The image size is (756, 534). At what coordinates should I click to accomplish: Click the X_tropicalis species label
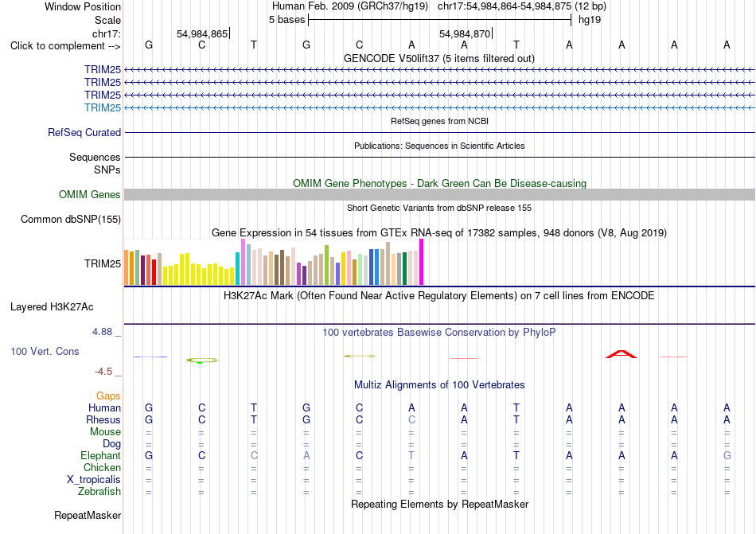coord(94,480)
